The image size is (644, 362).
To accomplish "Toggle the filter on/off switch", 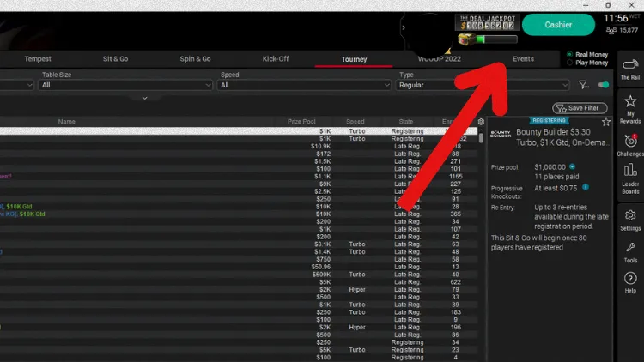I will [603, 85].
